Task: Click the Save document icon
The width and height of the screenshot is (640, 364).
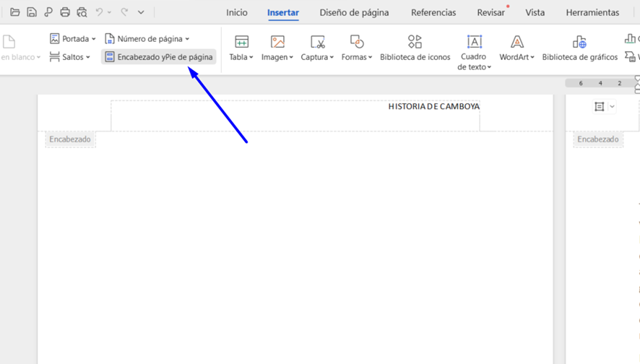Action: [x=32, y=12]
